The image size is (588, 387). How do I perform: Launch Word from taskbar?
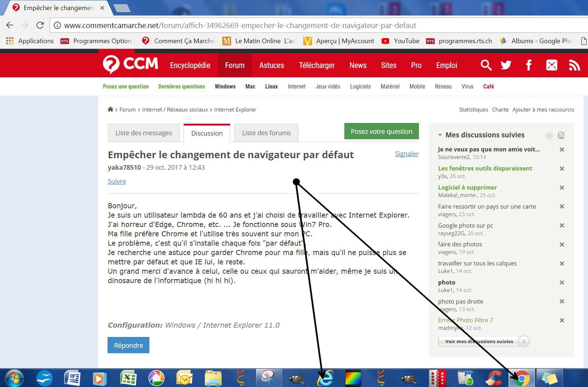tap(72, 378)
